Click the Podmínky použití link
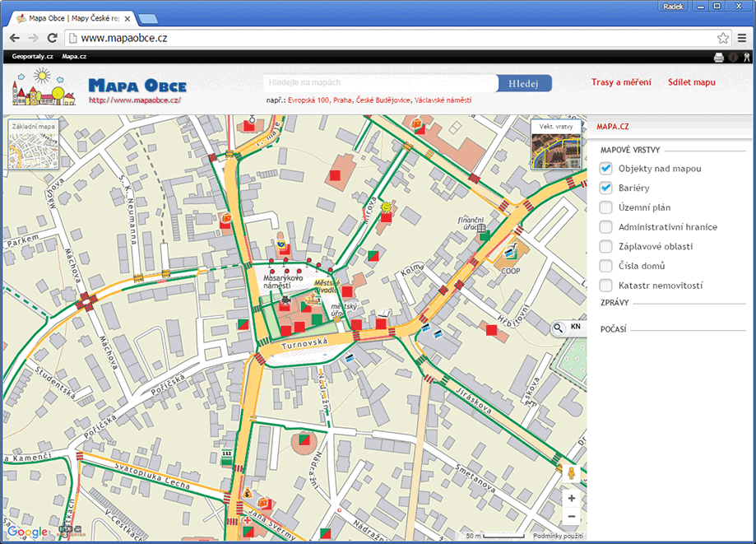The image size is (756, 544). pyautogui.click(x=558, y=536)
